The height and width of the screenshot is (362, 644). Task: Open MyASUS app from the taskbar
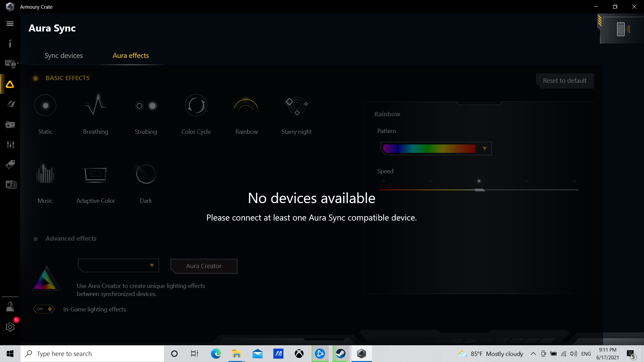click(x=278, y=354)
